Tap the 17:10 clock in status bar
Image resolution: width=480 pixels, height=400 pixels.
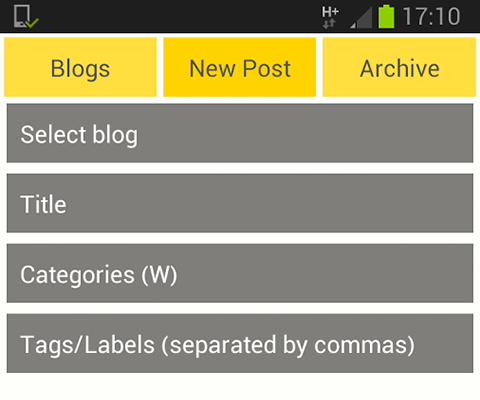(431, 16)
